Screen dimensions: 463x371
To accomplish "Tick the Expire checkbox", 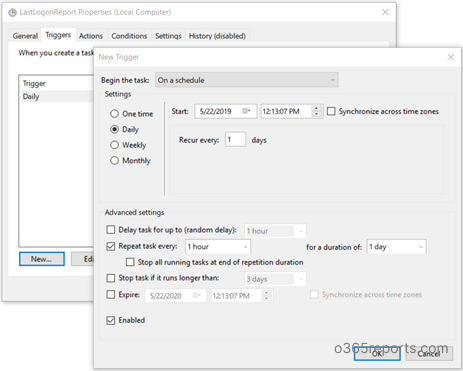I will [x=110, y=295].
